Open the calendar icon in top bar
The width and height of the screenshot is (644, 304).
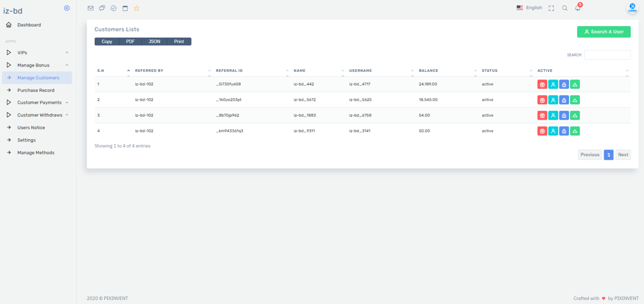(125, 8)
